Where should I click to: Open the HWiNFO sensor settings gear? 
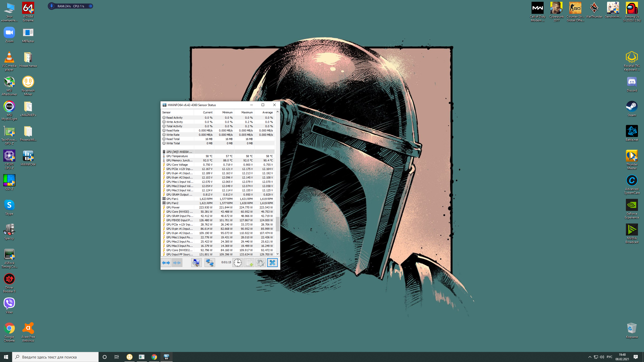261,263
